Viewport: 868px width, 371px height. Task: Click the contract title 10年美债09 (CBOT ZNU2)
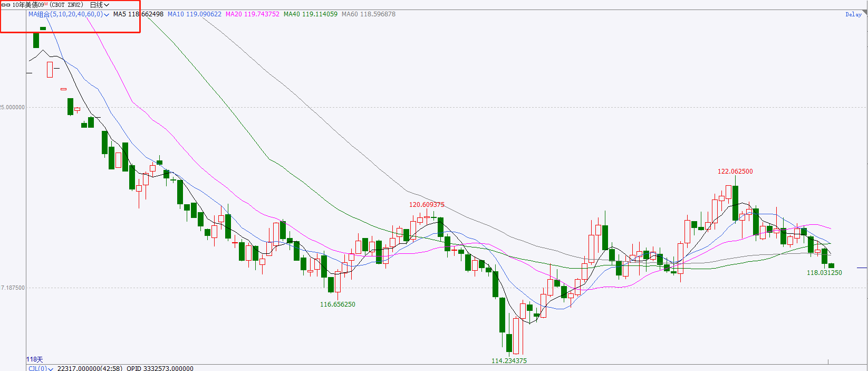point(47,5)
